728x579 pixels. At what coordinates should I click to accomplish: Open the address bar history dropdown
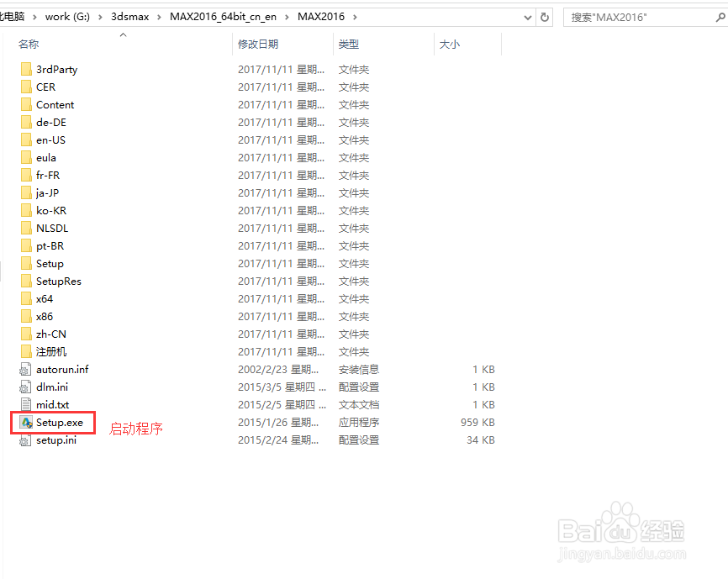(x=527, y=17)
